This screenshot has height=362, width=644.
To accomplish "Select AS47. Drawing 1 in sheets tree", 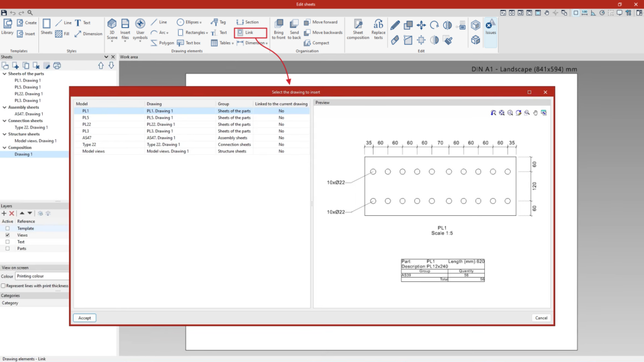I will point(29,114).
